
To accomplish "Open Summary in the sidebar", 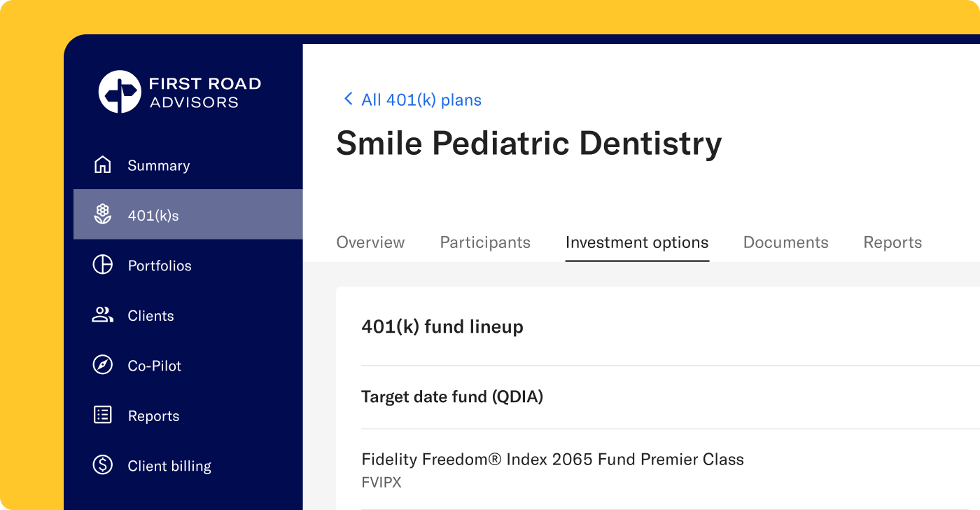I will point(159,166).
